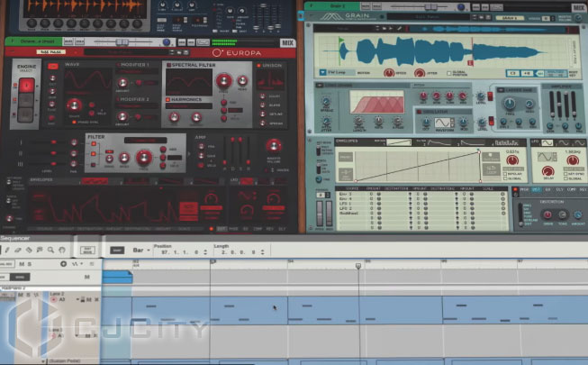588x365 pixels.
Task: Toggle Grain's Global Position checkbox
Action: (x=448, y=73)
